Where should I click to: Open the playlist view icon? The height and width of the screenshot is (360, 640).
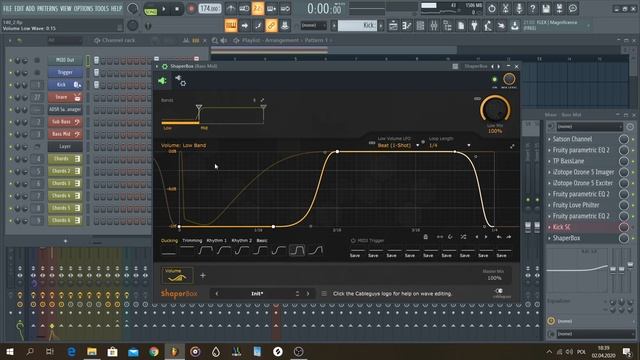(393, 26)
